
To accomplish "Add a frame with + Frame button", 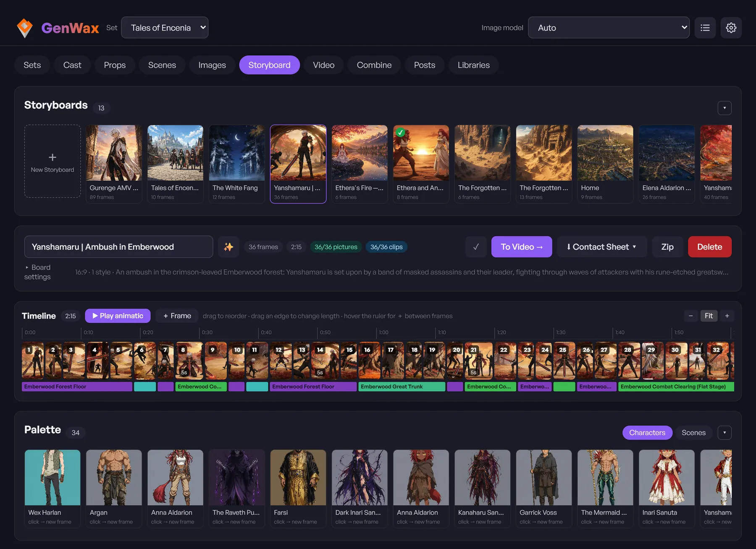I will pos(177,316).
